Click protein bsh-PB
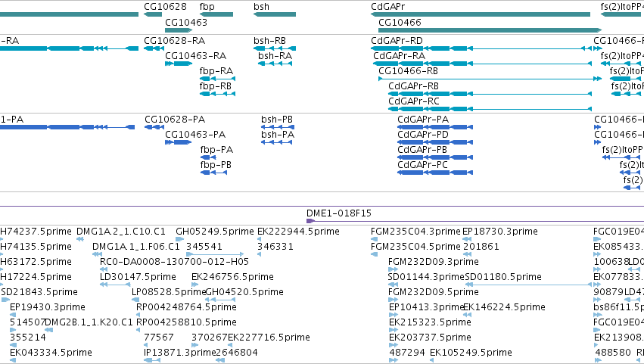 click(x=277, y=127)
